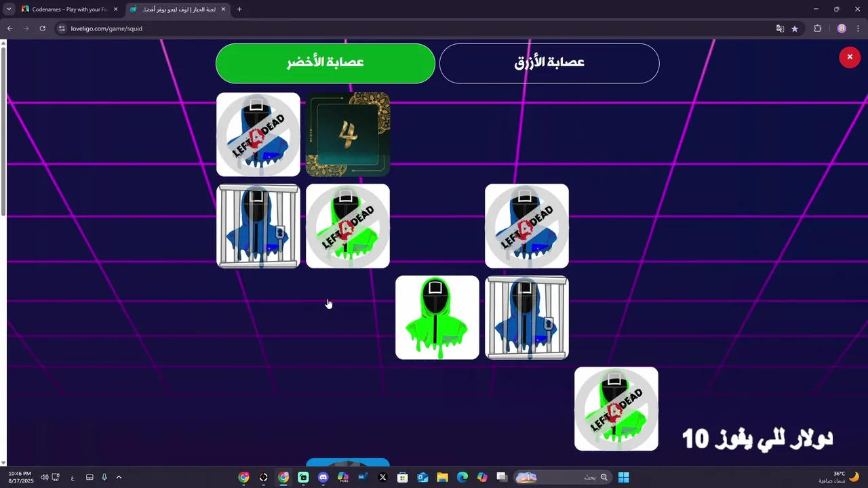This screenshot has height=488, width=868.
Task: Open the Windows Start menu
Action: 623,477
